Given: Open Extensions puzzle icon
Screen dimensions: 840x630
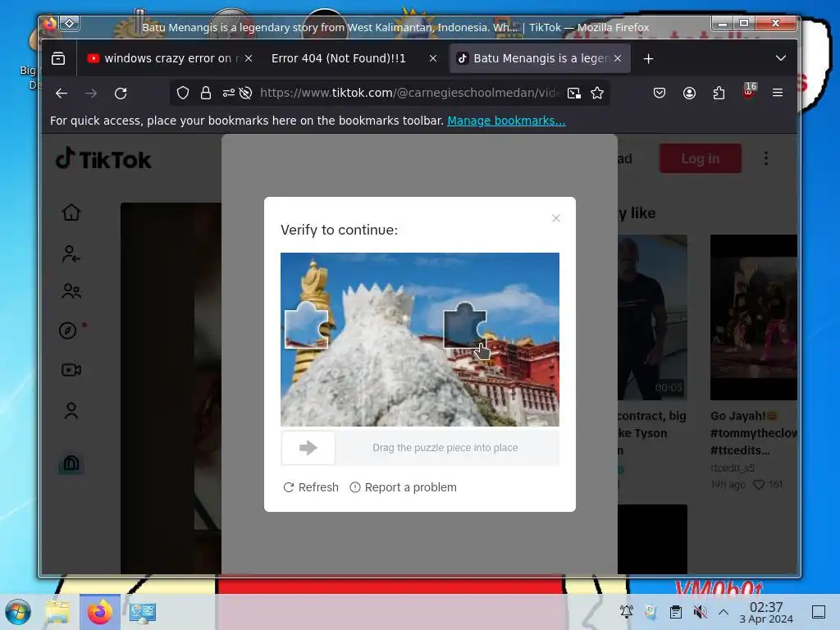Looking at the screenshot, I should point(719,94).
